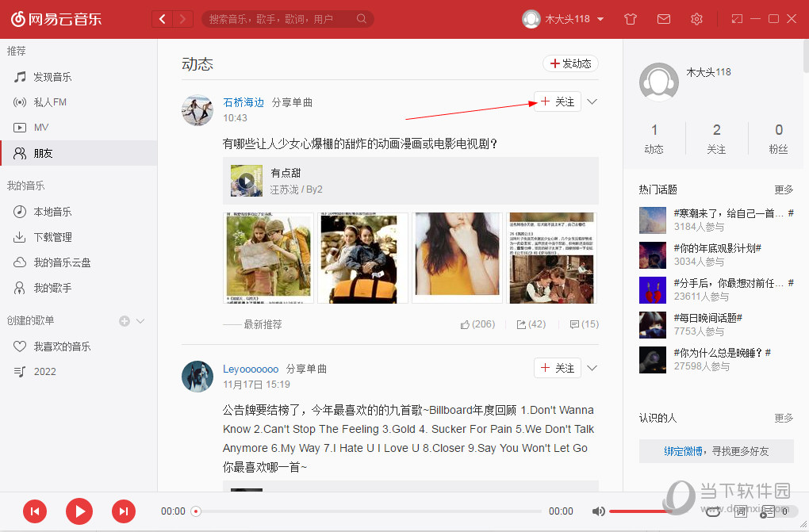
Task: Click 发动态 to post an update
Action: tap(569, 63)
